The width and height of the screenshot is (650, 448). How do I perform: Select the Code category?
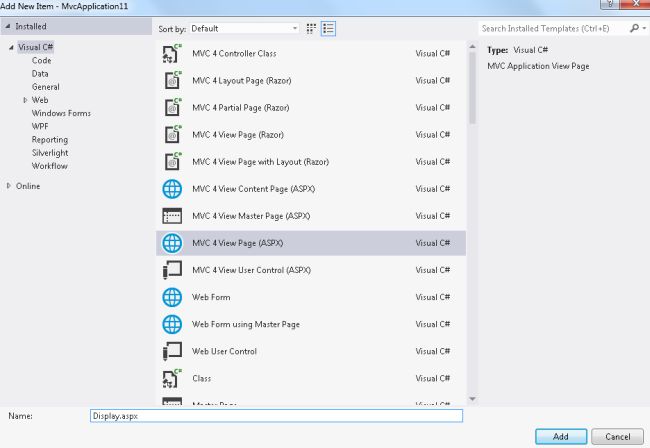(x=41, y=61)
